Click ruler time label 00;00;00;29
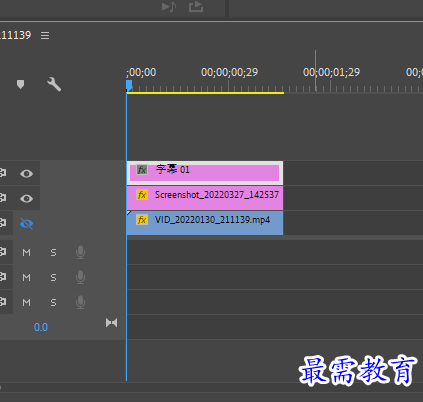Viewport: 423px width, 402px height. point(229,72)
